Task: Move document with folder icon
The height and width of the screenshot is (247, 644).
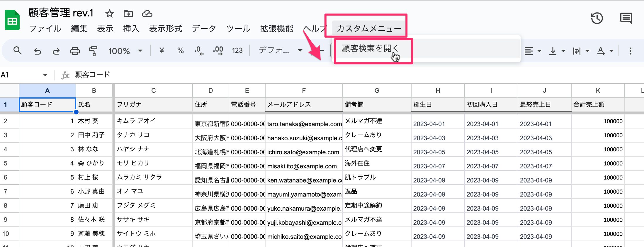Action: pos(128,13)
